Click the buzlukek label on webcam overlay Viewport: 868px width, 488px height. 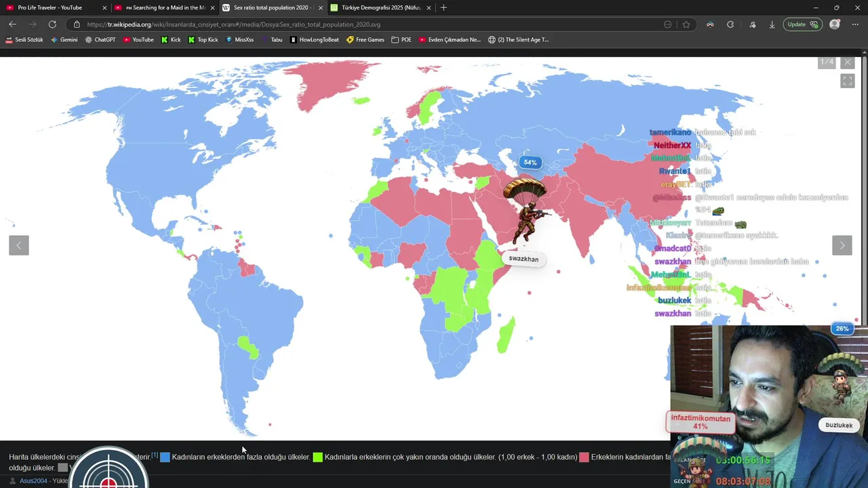point(839,425)
